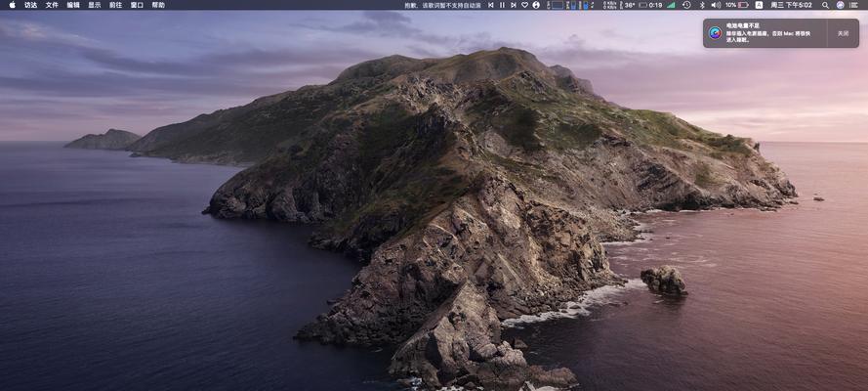The image size is (868, 391).
Task: Open the 访达 (Finder) menu
Action: (x=31, y=5)
